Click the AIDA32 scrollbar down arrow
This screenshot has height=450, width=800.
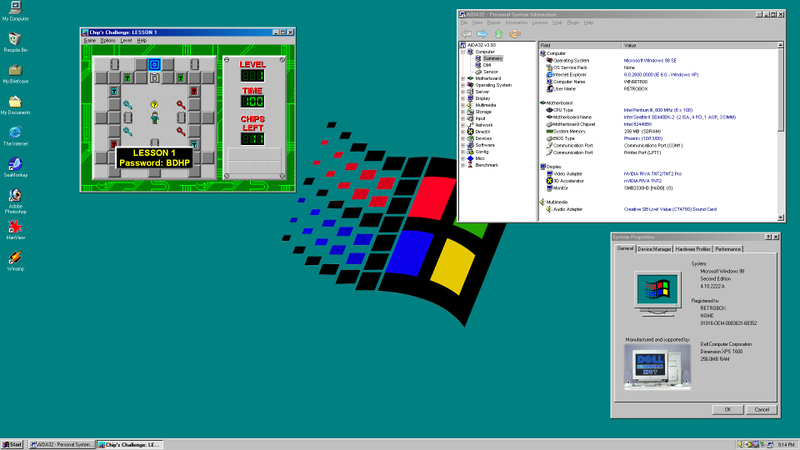click(781, 217)
